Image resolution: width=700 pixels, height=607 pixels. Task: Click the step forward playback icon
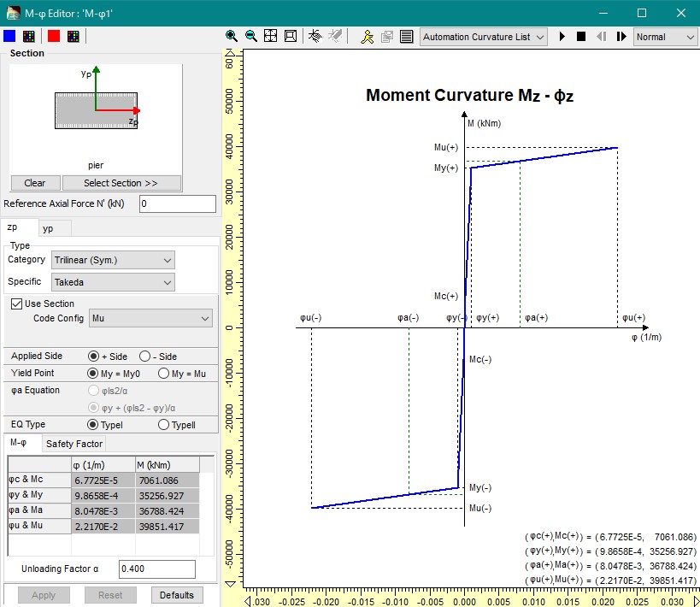tap(621, 37)
